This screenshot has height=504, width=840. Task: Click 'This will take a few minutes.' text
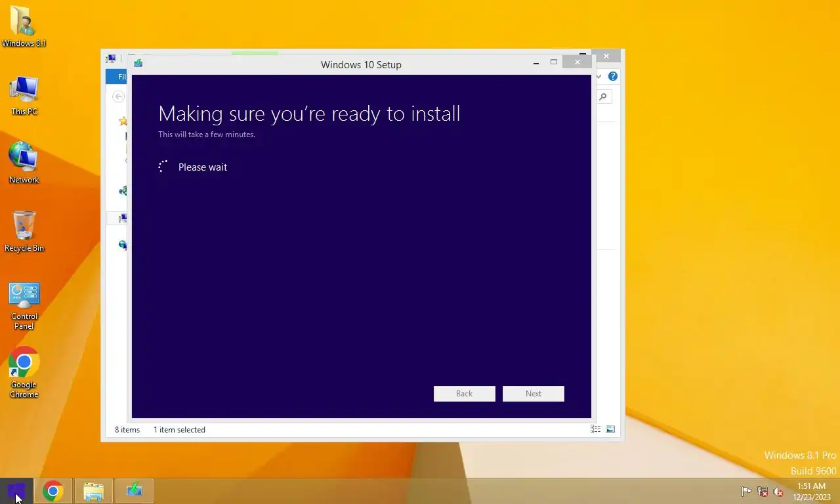point(207,135)
